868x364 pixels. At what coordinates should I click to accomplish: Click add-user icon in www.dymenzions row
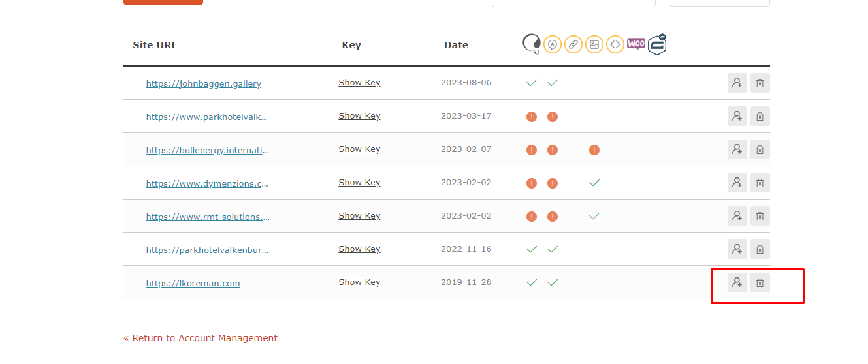pyautogui.click(x=737, y=183)
